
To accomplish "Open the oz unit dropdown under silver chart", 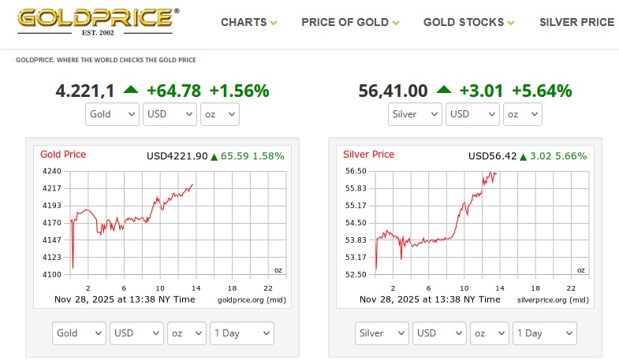I will 490,333.
